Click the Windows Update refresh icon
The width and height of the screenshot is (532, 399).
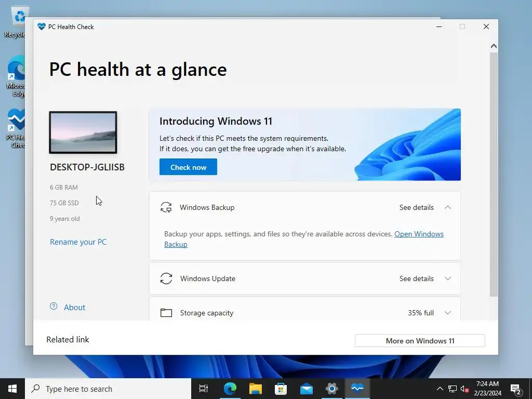[x=166, y=278]
